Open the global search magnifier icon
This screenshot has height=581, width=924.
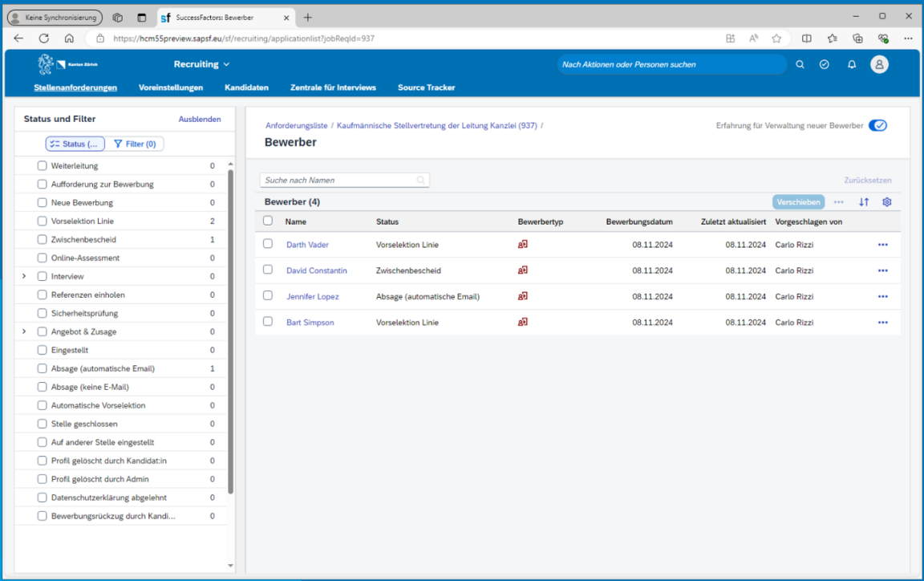coord(800,64)
